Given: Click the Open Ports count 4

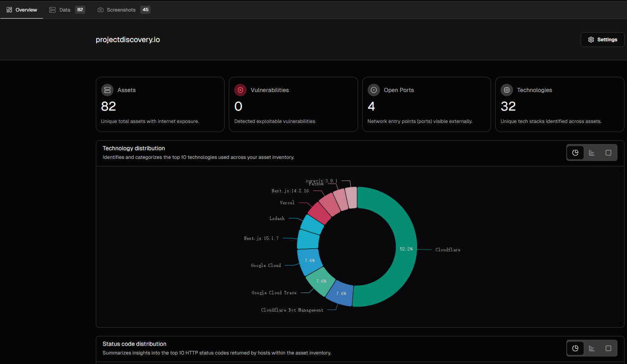Looking at the screenshot, I should [371, 106].
